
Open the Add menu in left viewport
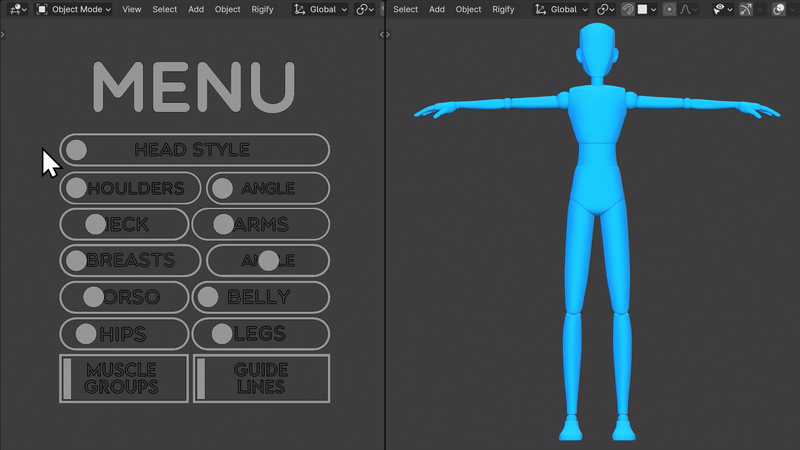click(196, 9)
